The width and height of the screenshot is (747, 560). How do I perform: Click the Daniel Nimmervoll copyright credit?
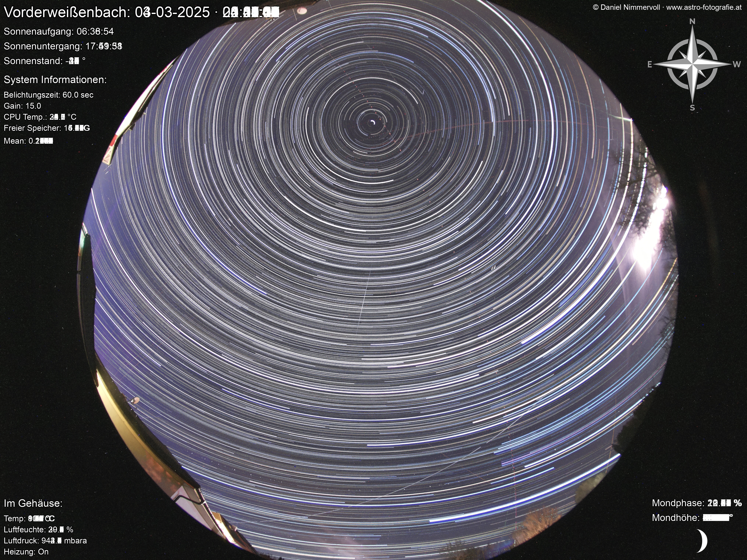(667, 7)
